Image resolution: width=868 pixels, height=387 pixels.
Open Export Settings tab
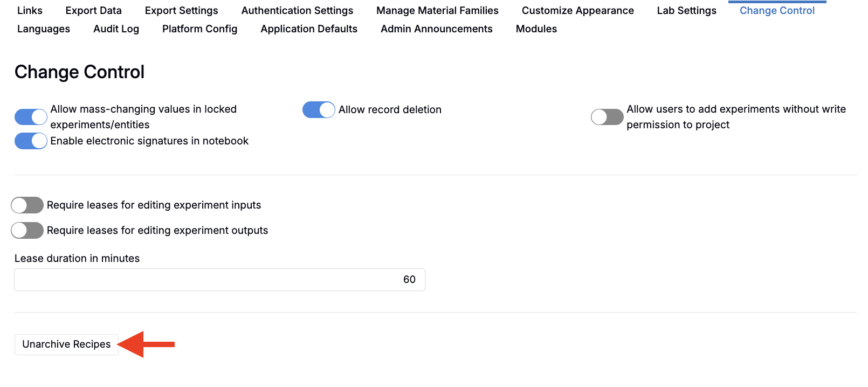tap(181, 11)
